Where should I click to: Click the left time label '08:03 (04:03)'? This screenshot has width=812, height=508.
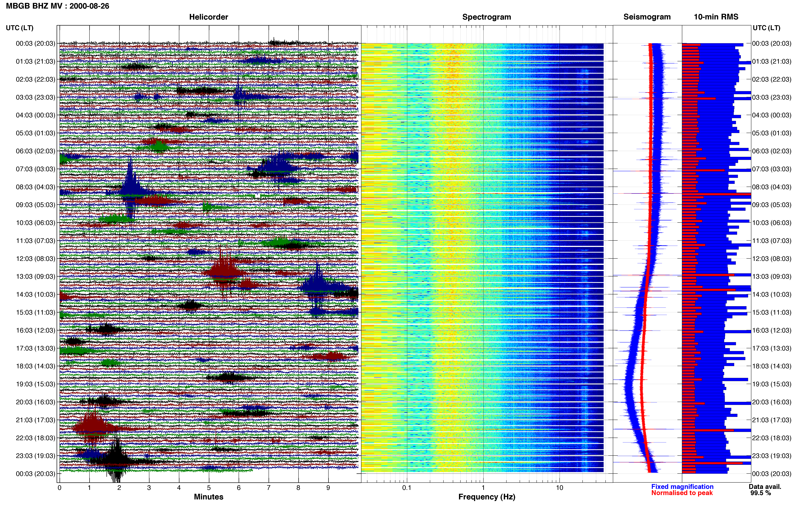pyautogui.click(x=35, y=187)
